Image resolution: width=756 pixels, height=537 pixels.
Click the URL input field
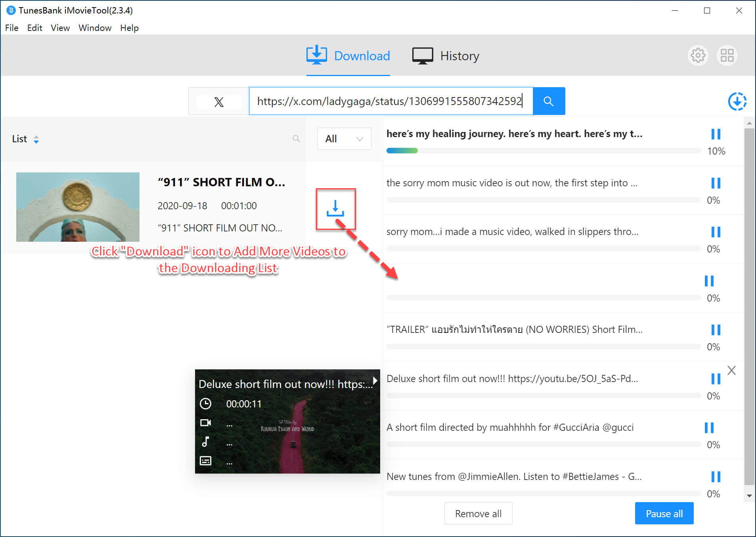pyautogui.click(x=391, y=101)
